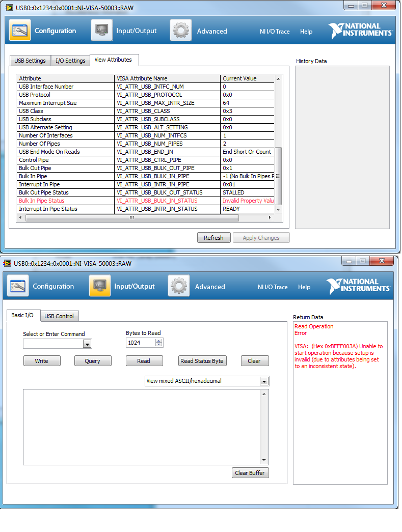Click Configuration icon in bottom window
Screen dimensions: 402x532
click(18, 286)
